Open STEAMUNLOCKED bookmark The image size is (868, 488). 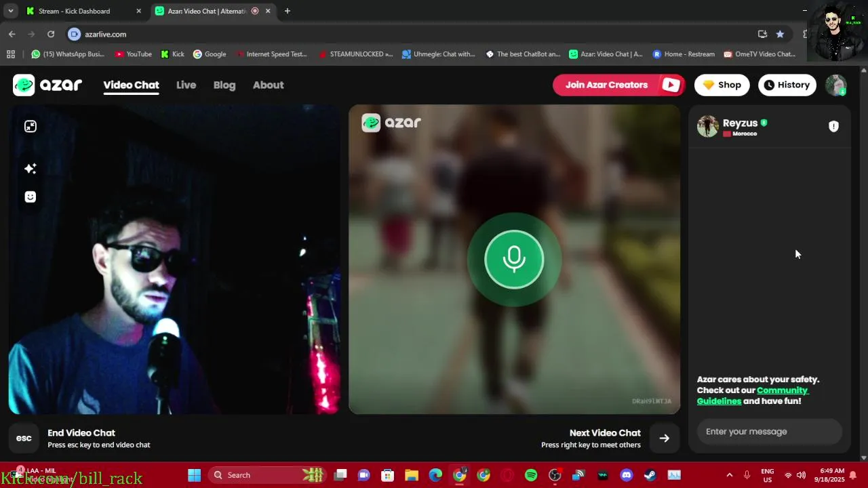[355, 54]
